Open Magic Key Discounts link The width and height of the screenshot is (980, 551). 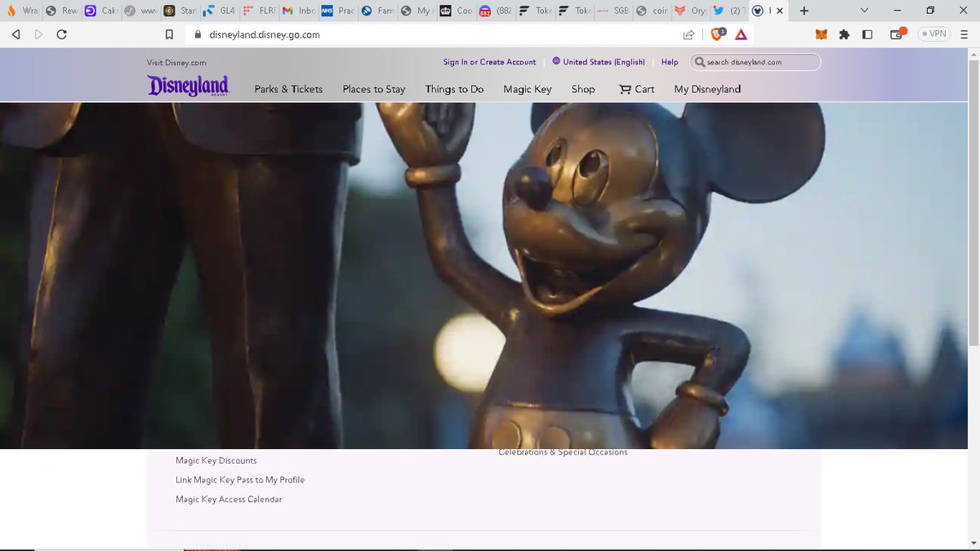pyautogui.click(x=216, y=460)
